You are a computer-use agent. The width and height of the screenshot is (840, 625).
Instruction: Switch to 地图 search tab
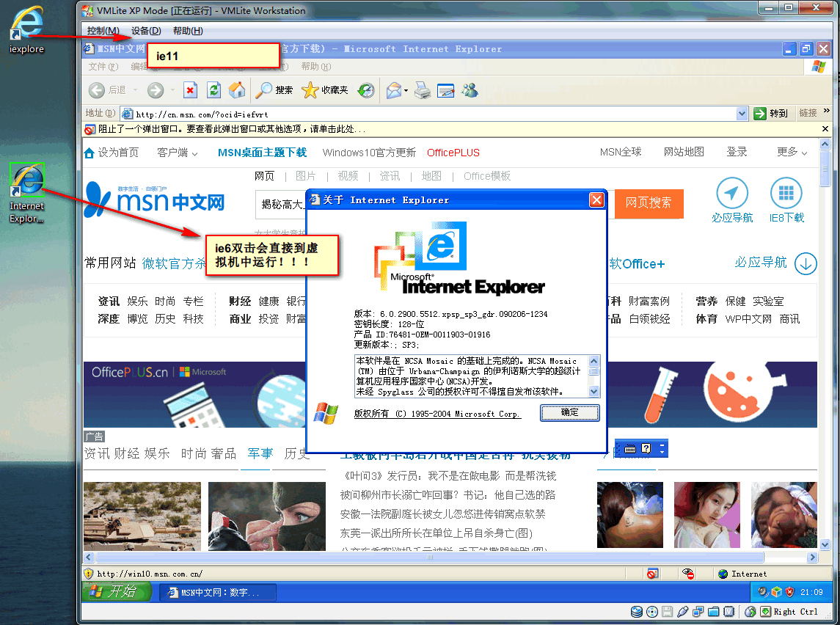[431, 175]
